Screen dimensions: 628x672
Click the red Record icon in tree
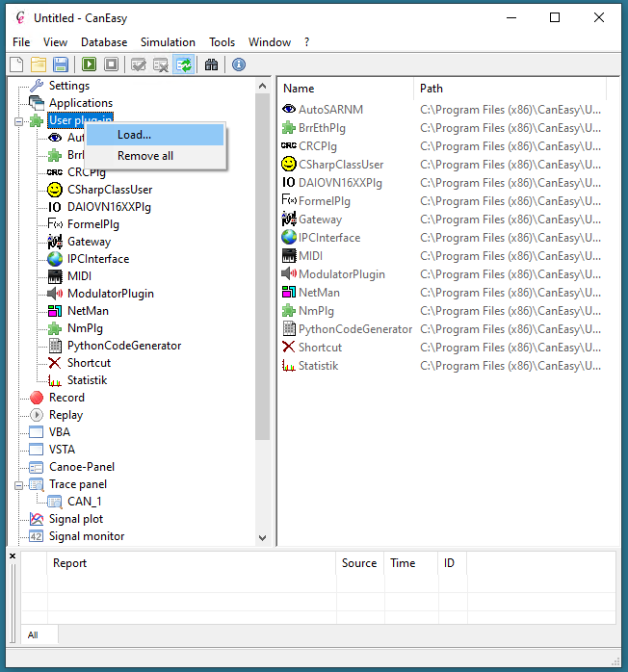coord(37,398)
